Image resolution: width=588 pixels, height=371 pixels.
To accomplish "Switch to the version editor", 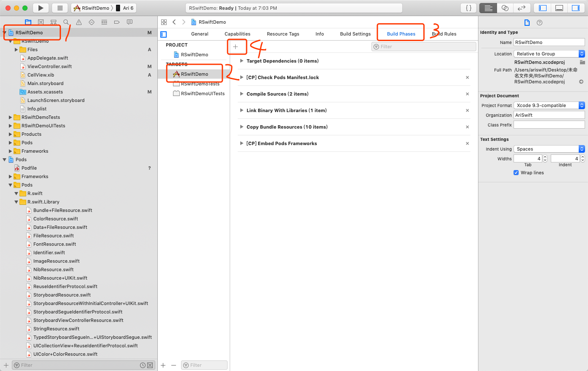I will click(x=522, y=8).
